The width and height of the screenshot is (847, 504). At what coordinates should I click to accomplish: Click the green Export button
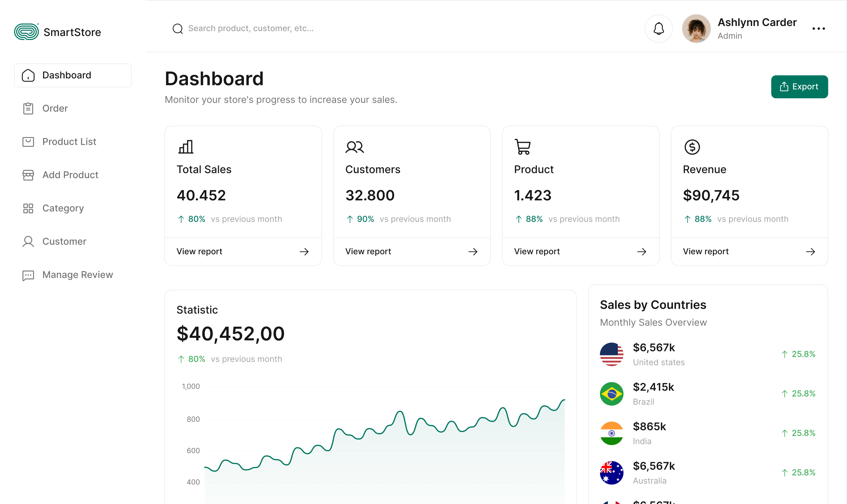[799, 87]
